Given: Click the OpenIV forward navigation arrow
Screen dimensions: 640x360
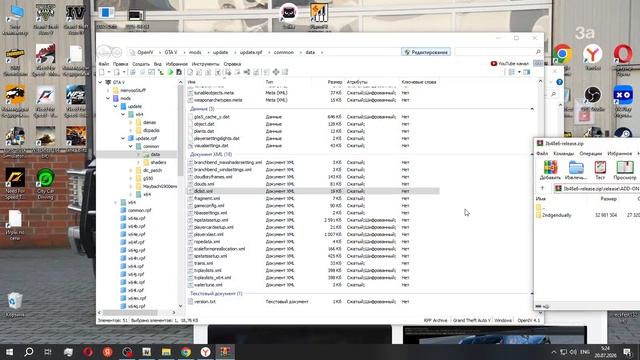Looking at the screenshot, I should pos(117,52).
